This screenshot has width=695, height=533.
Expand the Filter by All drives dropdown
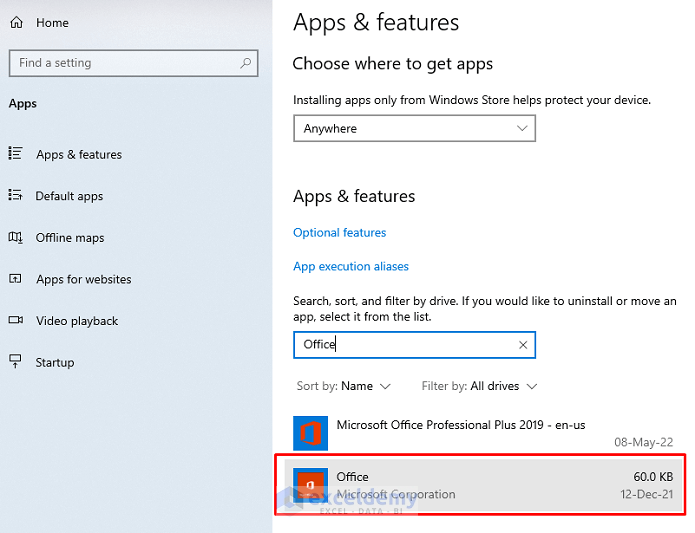pyautogui.click(x=480, y=386)
